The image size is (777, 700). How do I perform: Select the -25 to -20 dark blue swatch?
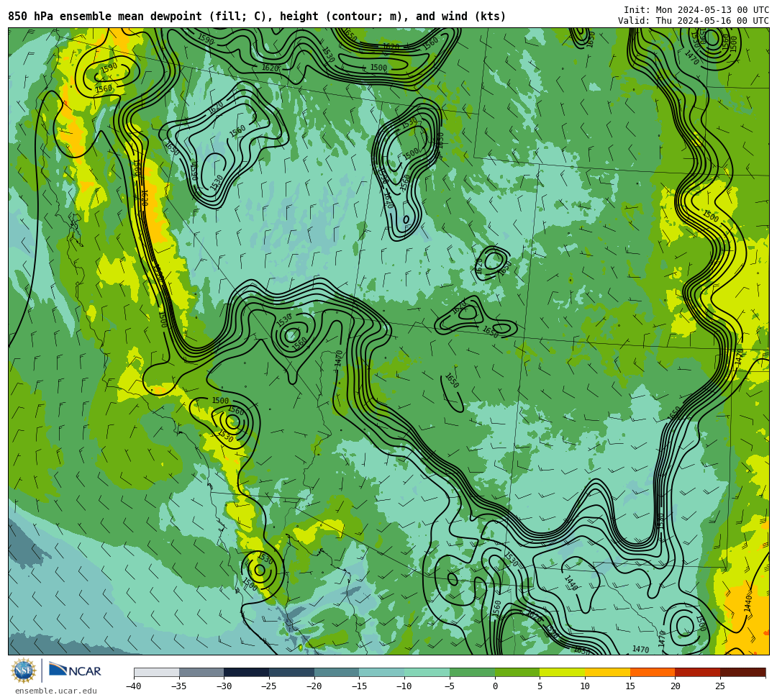[291, 672]
